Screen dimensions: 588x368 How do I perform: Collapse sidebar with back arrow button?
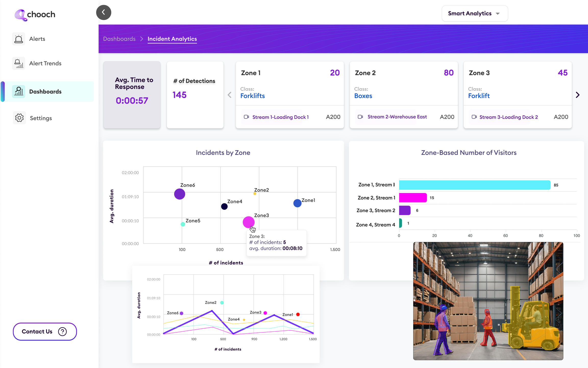(x=104, y=12)
